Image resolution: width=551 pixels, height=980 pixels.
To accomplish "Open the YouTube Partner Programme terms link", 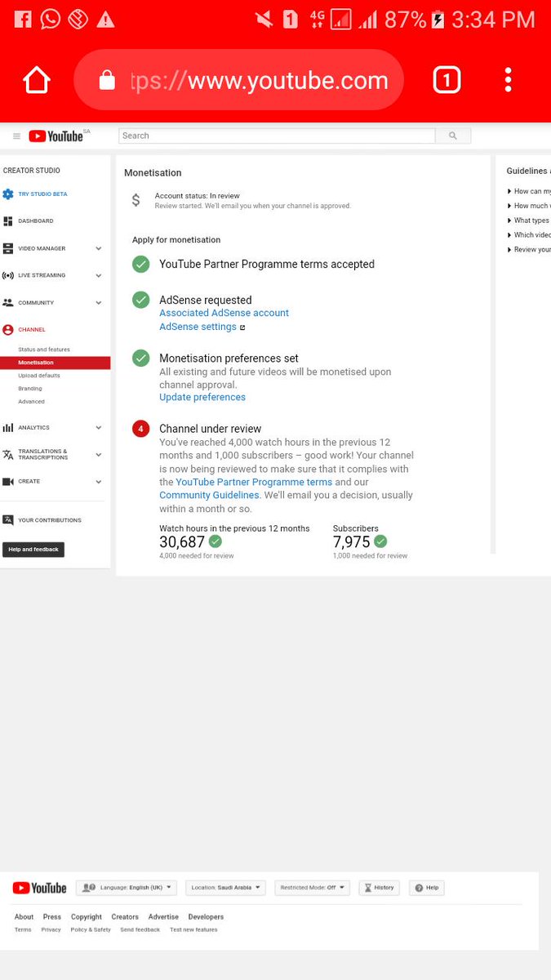I will click(254, 482).
